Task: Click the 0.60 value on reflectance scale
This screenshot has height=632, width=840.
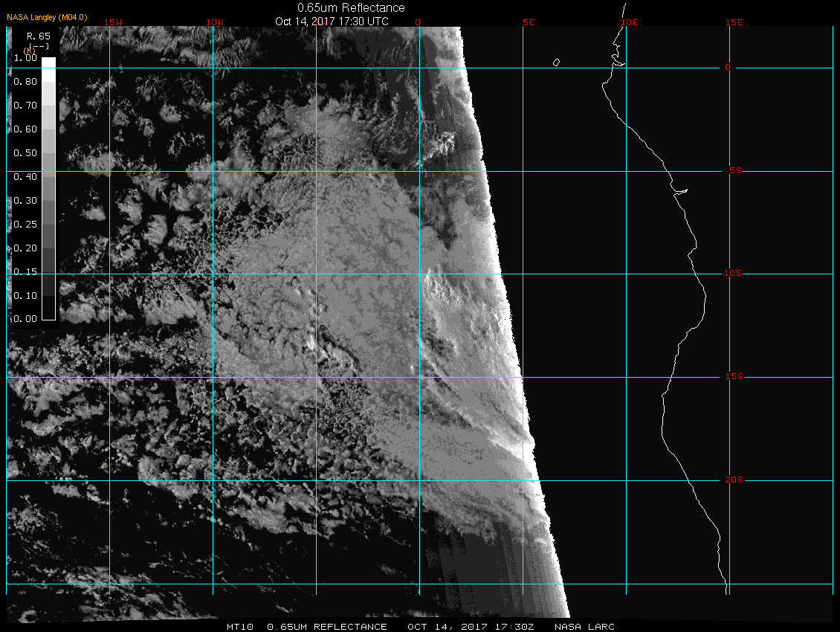Action: [25, 129]
